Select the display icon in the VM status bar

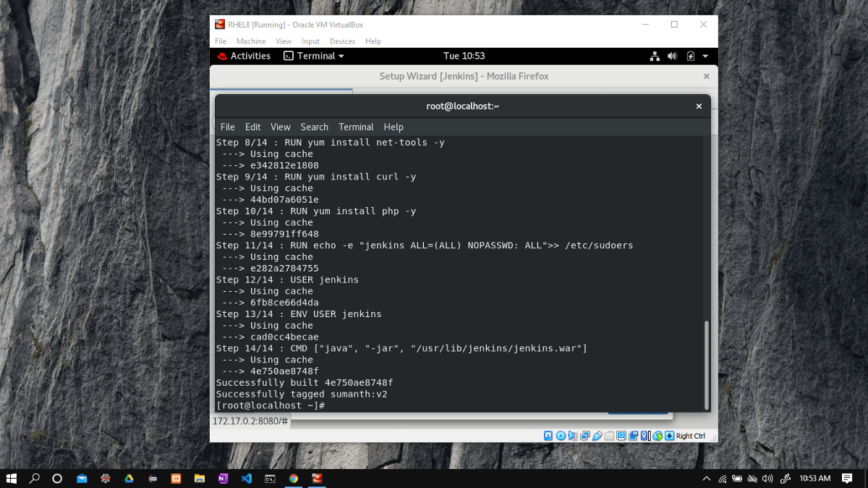click(621, 435)
